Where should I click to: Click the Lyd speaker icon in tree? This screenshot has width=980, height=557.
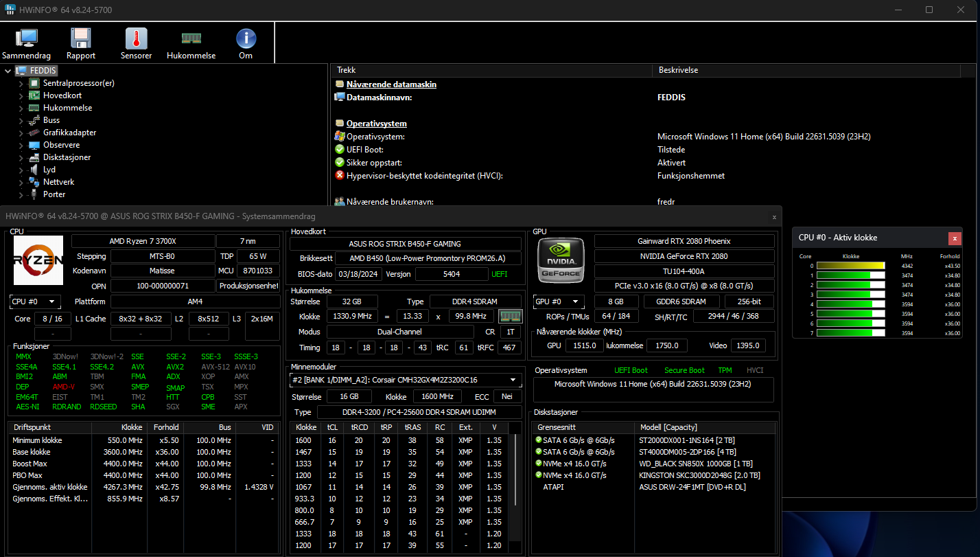click(x=34, y=170)
